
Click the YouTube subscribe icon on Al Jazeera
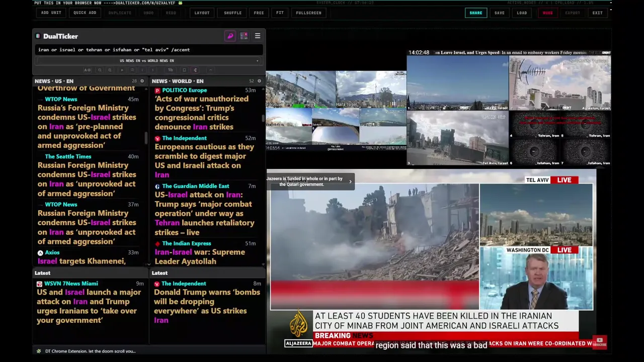[x=599, y=341]
